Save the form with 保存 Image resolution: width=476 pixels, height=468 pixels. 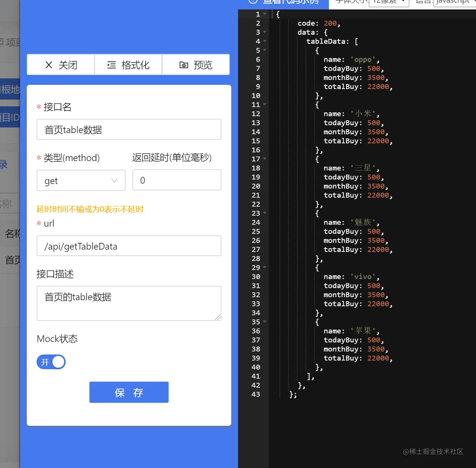[129, 392]
